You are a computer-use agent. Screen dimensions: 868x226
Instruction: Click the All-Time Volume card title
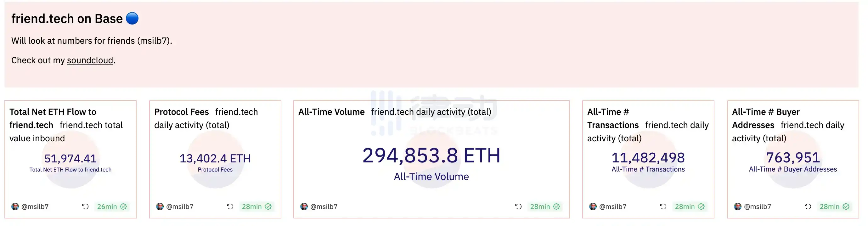click(331, 112)
